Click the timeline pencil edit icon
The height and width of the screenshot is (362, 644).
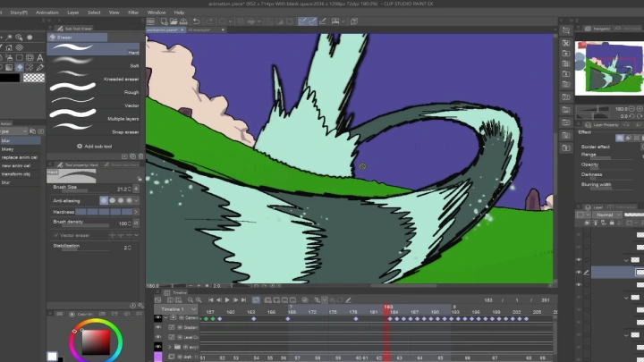pyautogui.click(x=348, y=300)
